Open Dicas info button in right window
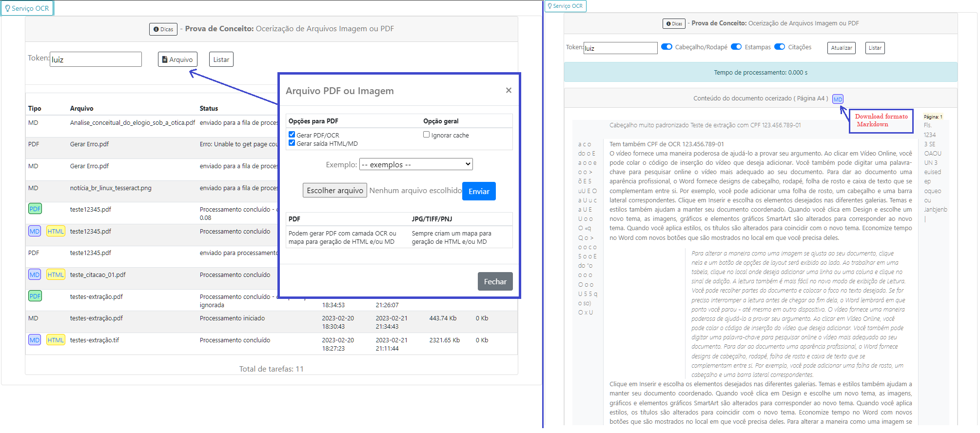Viewport: 980px width, 433px height. point(674,23)
